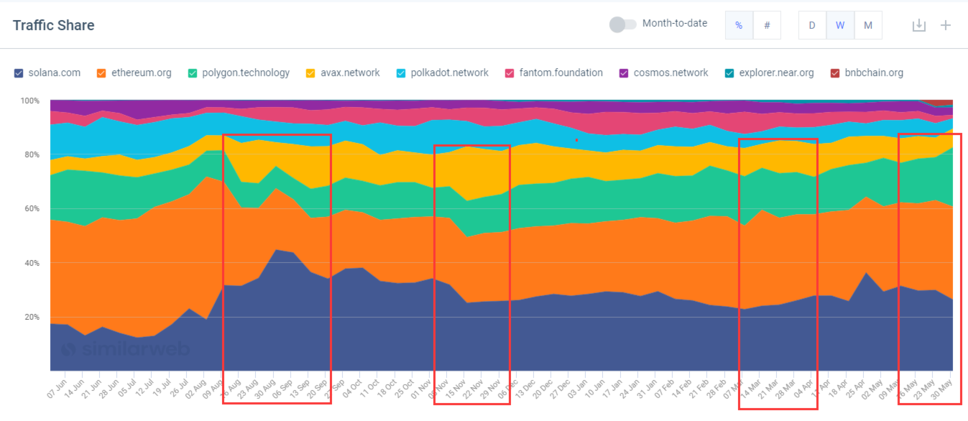Click the 06 Sep solana peak in chart
968x421 pixels.
point(277,250)
